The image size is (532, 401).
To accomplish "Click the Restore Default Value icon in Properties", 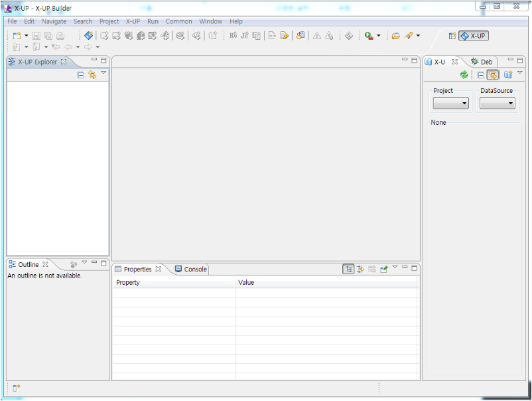I will (x=372, y=270).
